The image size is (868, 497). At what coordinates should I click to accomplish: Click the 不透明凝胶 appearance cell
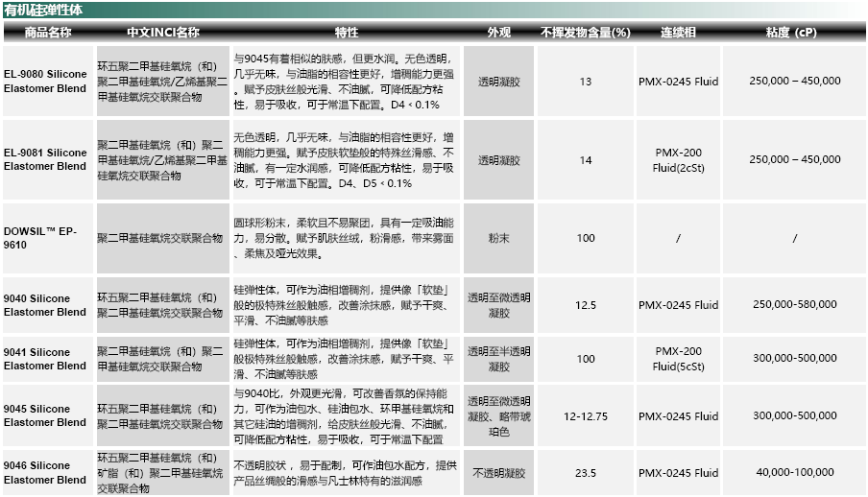click(498, 473)
